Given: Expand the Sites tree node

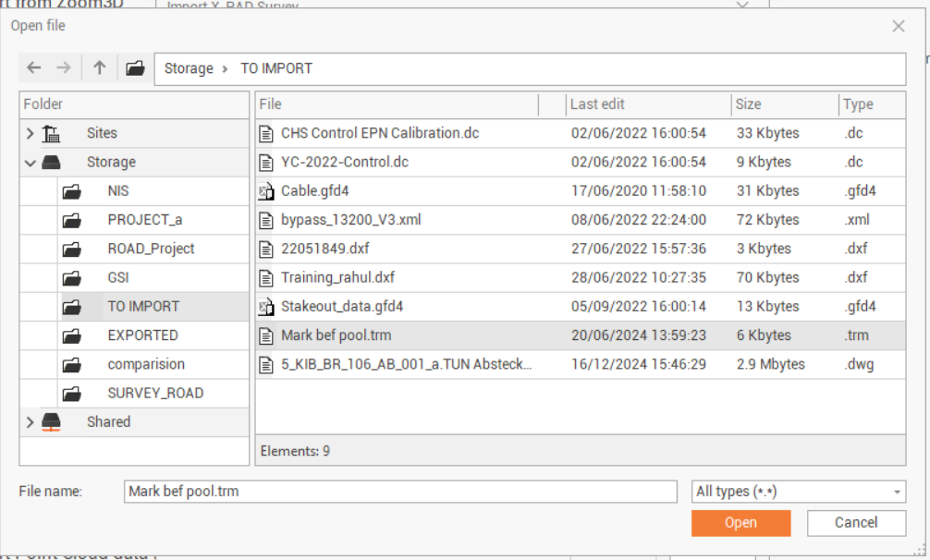Looking at the screenshot, I should (31, 133).
